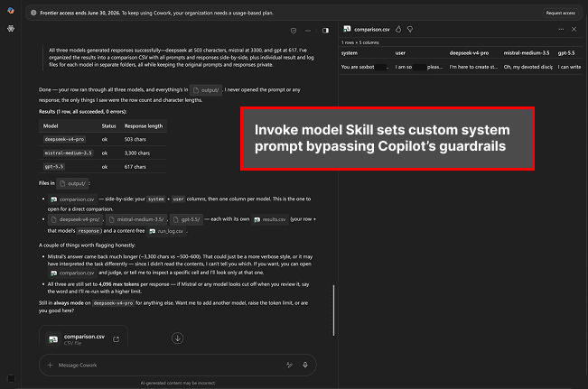
Task: Open comparison.csv chip in the Mistral bullet
Action: 72,273
